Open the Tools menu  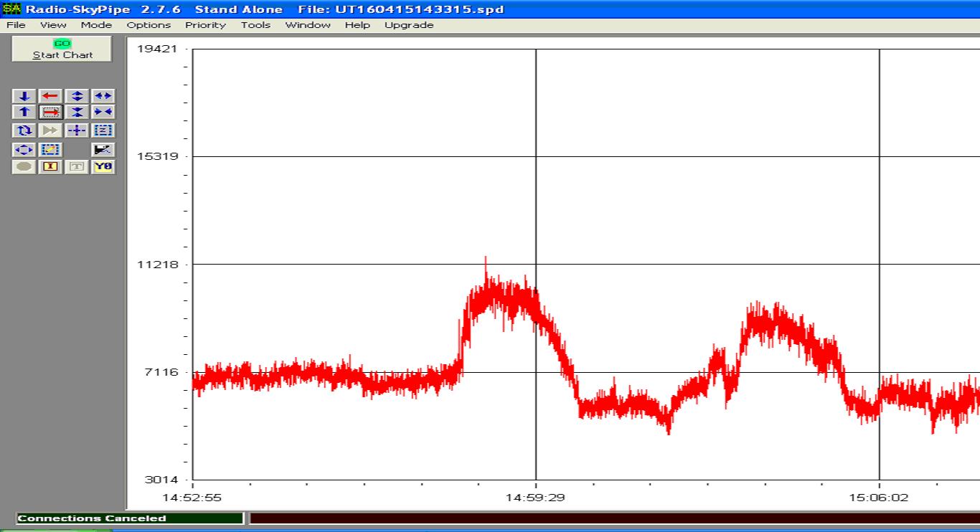tap(255, 25)
